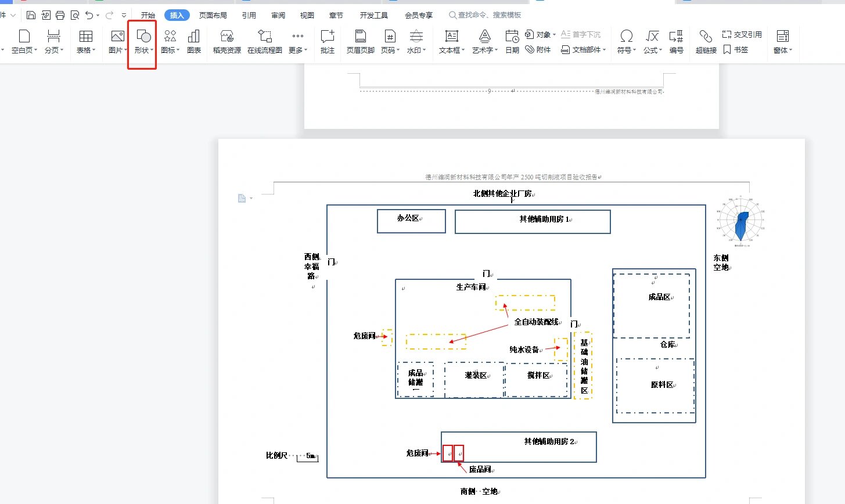Screen dimensions: 845x504
Task: Click the 查找命令 search box
Action: point(489,15)
